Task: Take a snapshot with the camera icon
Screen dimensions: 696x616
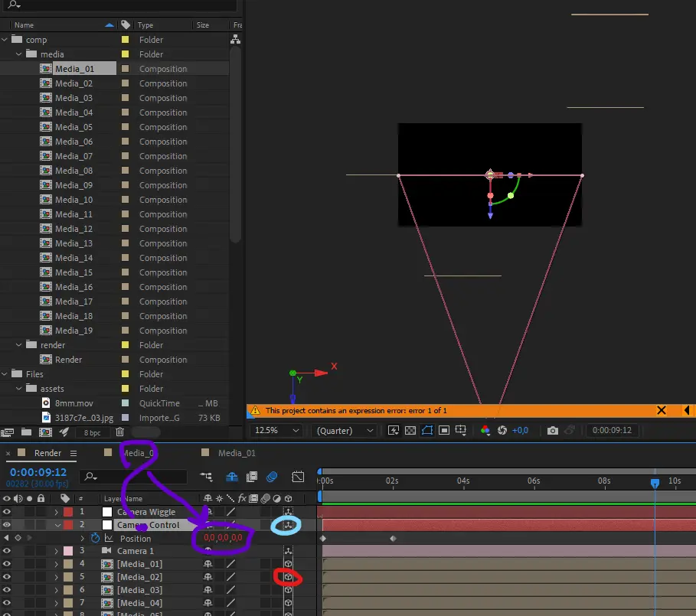Action: [553, 431]
